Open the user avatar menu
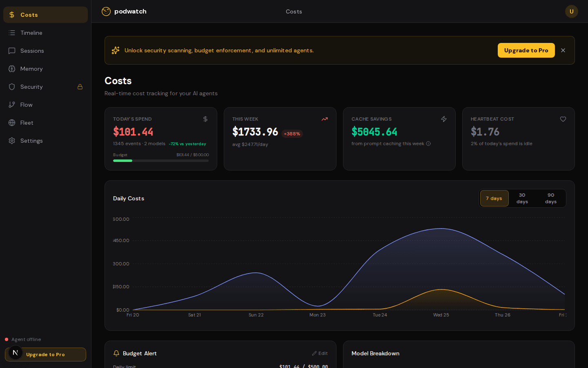 572,11
